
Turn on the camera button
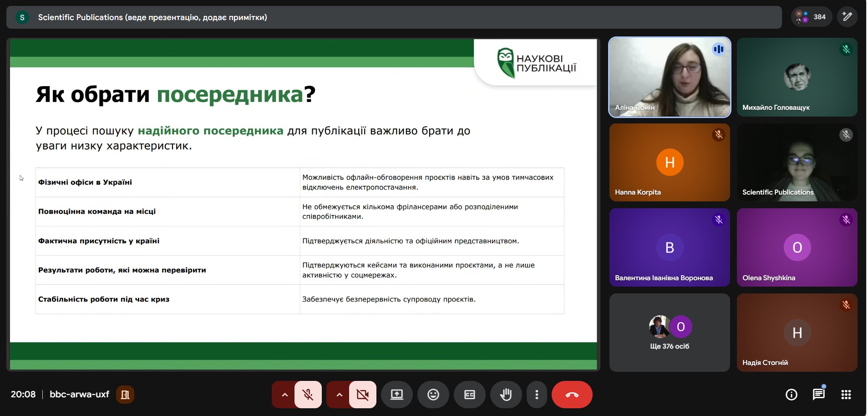tap(363, 395)
